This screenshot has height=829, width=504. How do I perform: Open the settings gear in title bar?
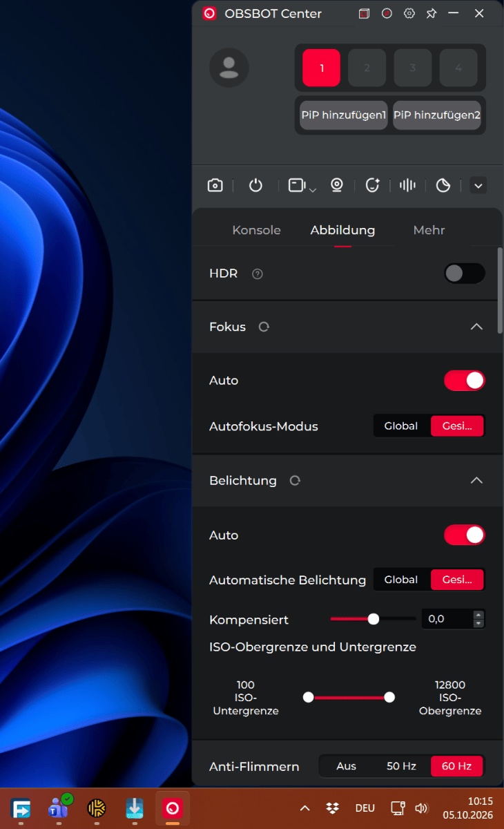click(409, 13)
